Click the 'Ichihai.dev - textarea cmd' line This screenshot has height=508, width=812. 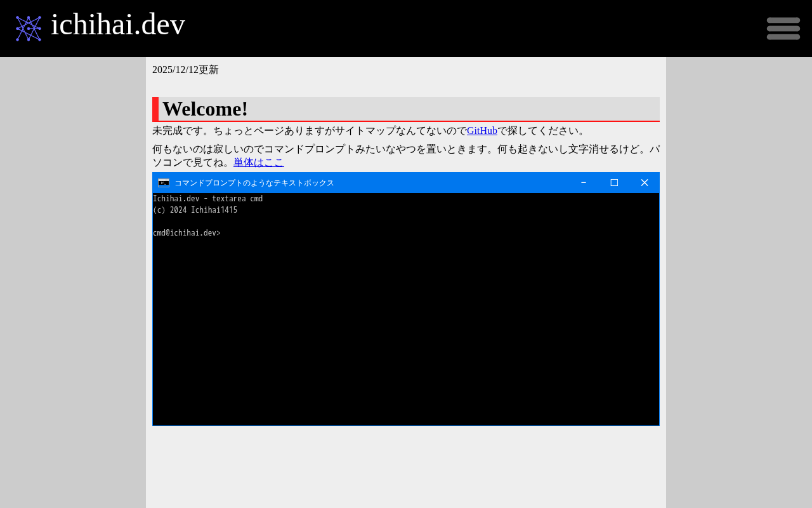pos(208,199)
